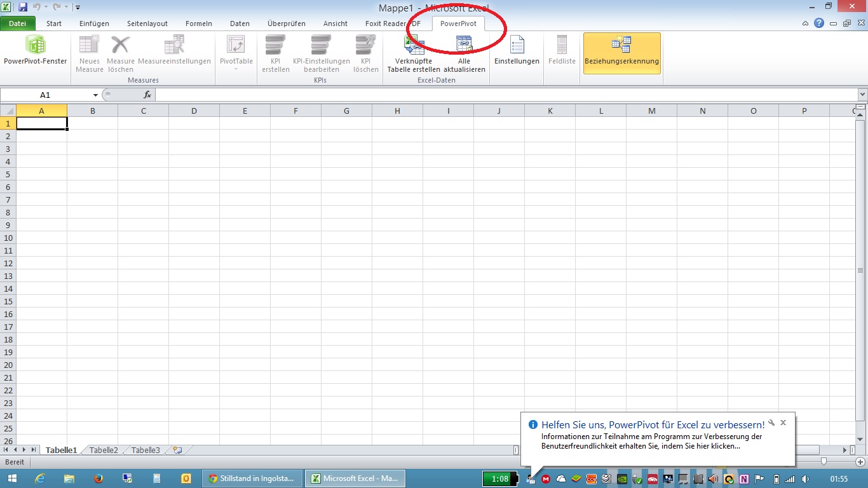The width and height of the screenshot is (868, 488).
Task: Switch to the Start ribbon tab
Action: click(54, 24)
